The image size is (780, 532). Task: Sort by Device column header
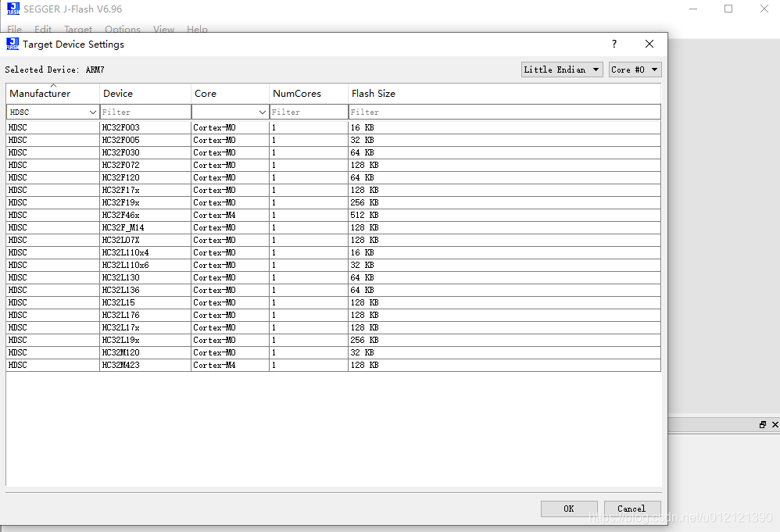coord(145,94)
